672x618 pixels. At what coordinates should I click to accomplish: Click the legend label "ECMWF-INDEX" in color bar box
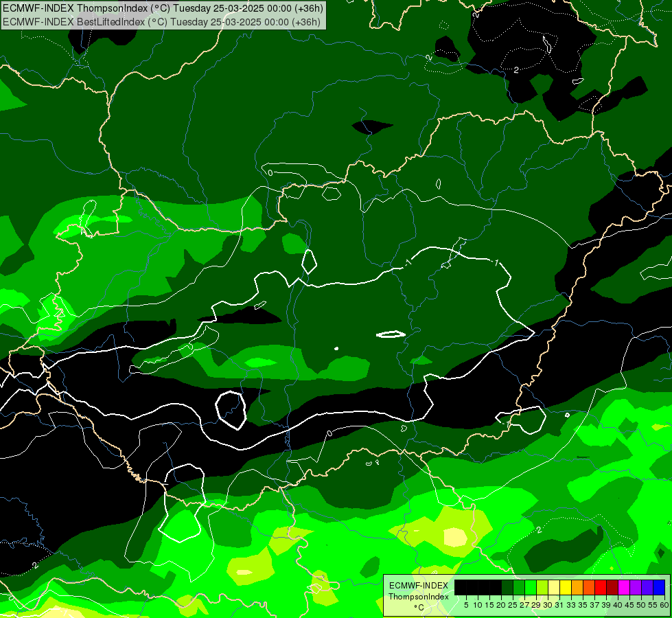(419, 586)
